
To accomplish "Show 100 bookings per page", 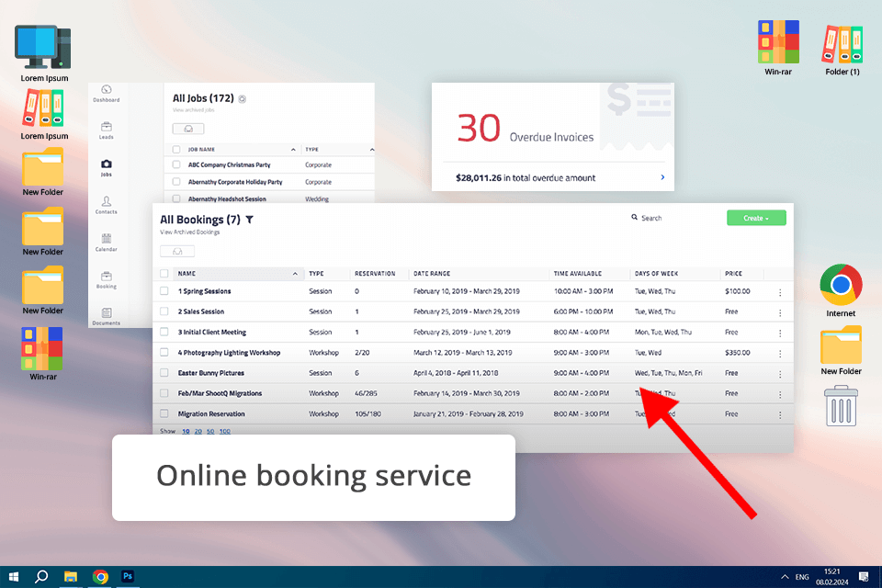I will coord(225,431).
